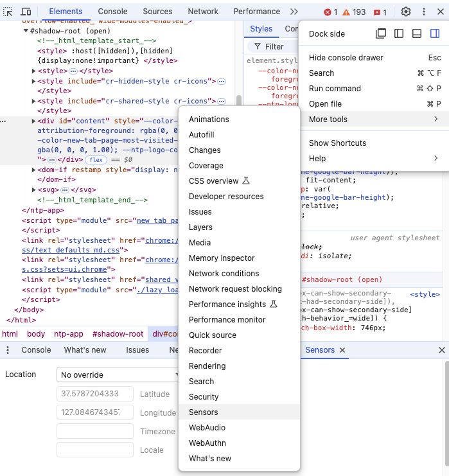Dock DevTools to the left side
The height and width of the screenshot is (476, 449).
pyautogui.click(x=399, y=33)
